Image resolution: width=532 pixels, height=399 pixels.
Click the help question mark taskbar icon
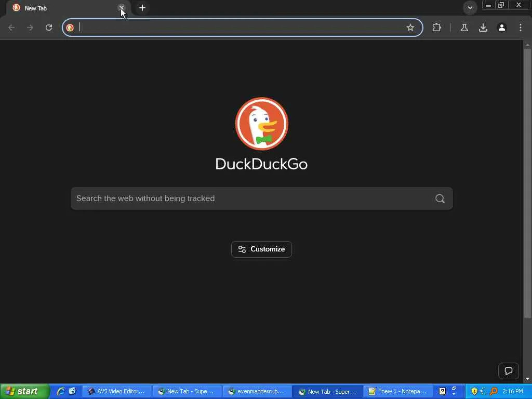pos(442,392)
